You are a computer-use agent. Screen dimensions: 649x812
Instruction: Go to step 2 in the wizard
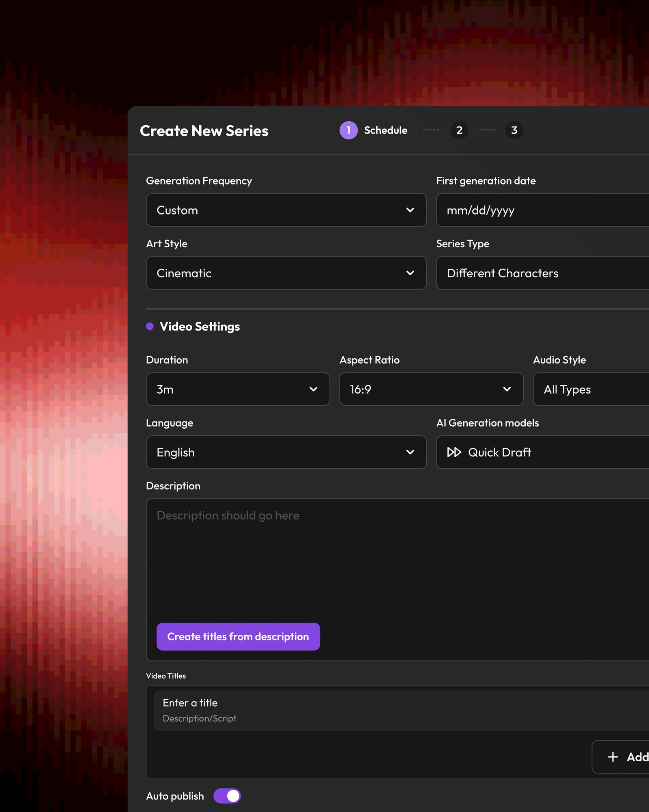coord(459,130)
